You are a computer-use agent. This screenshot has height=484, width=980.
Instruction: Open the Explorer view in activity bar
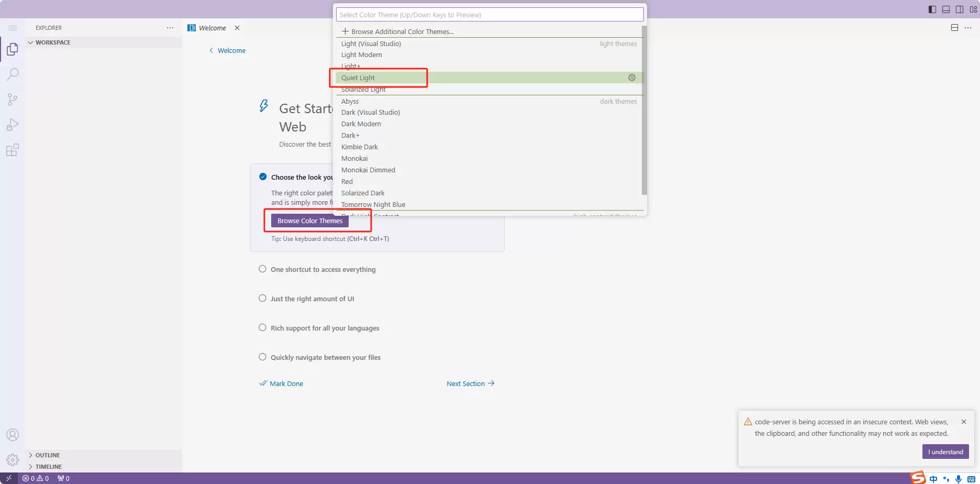tap(13, 49)
